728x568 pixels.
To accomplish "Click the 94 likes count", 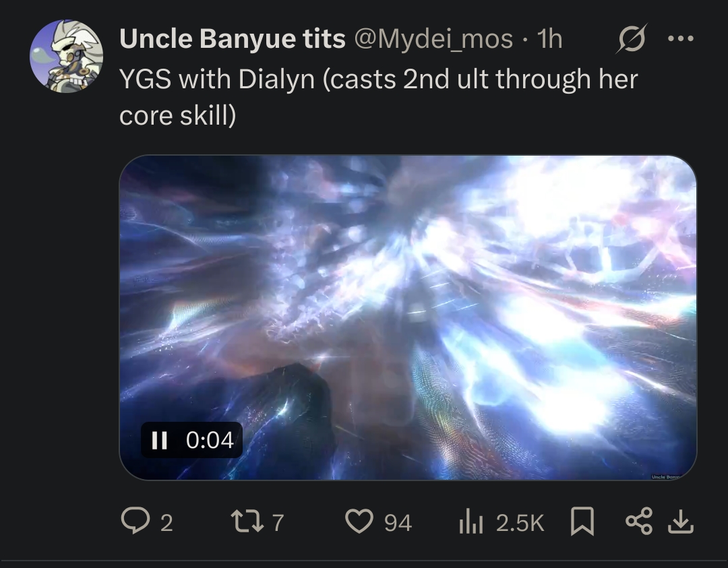I will (398, 523).
